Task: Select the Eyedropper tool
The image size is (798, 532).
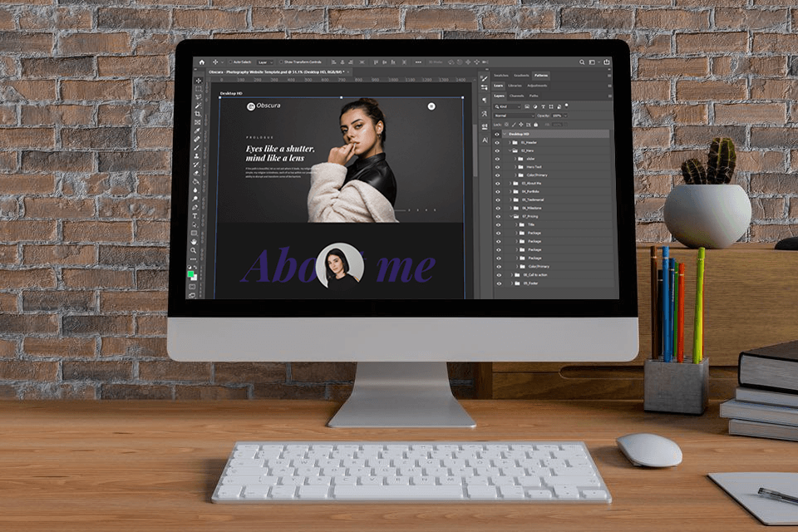Action: (x=198, y=131)
